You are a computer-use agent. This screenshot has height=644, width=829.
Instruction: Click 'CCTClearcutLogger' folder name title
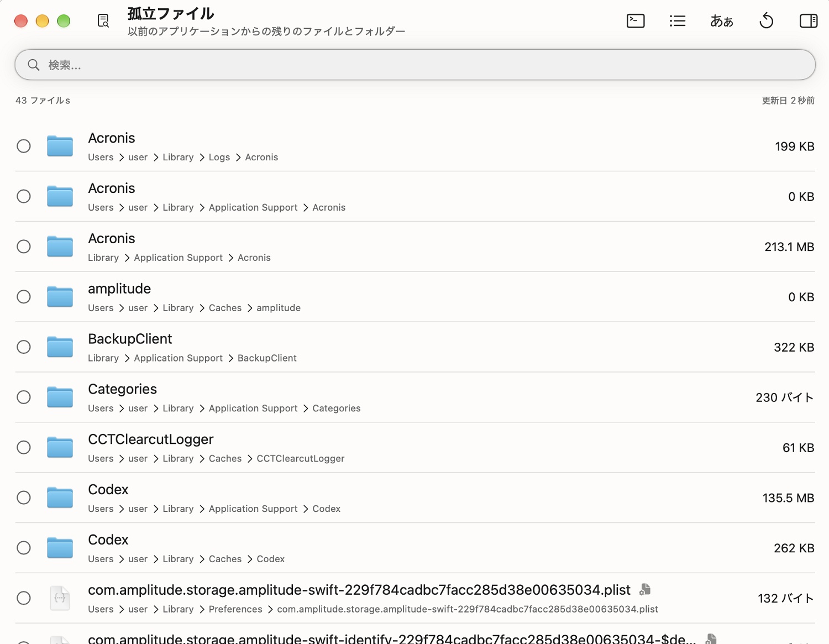(x=151, y=439)
